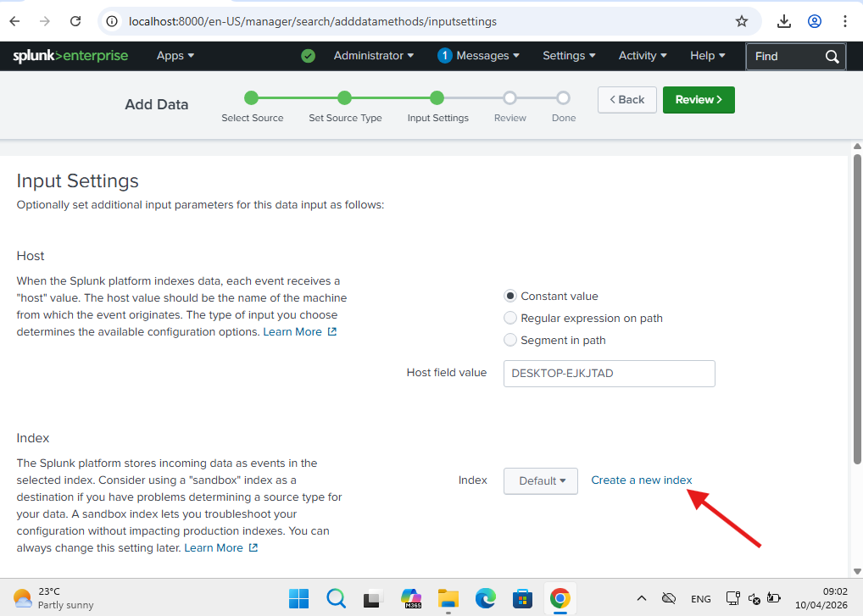Open Windows taskbar Search

(336, 598)
